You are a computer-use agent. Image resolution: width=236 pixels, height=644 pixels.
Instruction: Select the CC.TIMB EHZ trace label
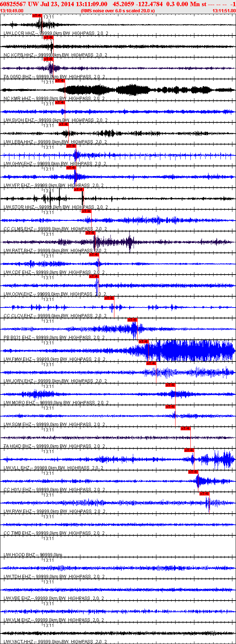54,533
